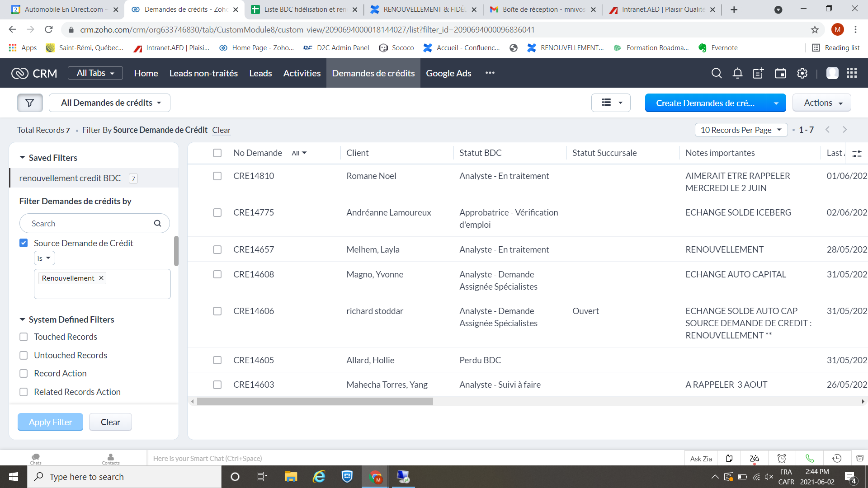
Task: Open the notifications bell
Action: (737, 73)
